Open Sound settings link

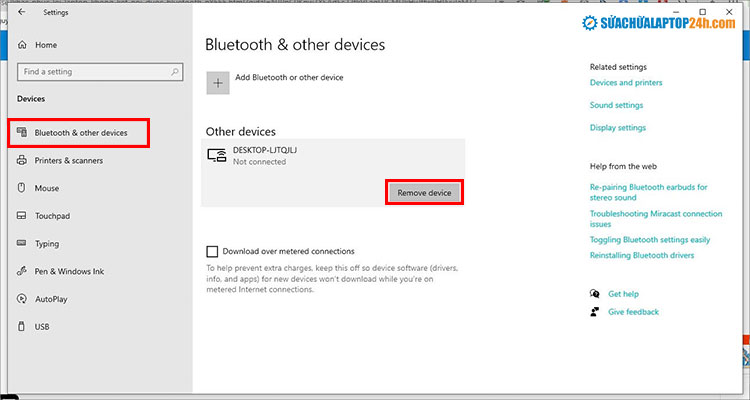click(616, 105)
